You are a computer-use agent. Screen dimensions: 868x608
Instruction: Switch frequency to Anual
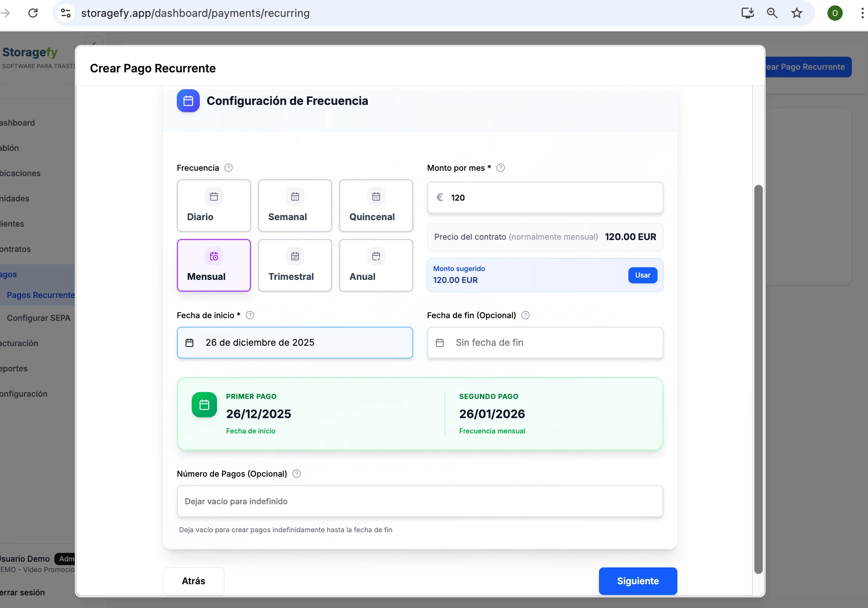coord(376,265)
